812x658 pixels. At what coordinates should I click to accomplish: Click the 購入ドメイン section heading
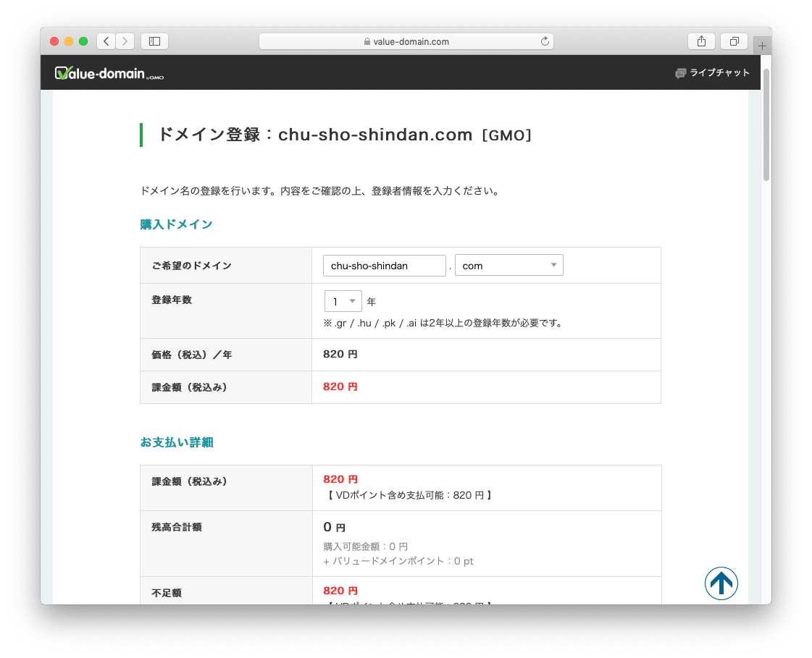(x=176, y=224)
